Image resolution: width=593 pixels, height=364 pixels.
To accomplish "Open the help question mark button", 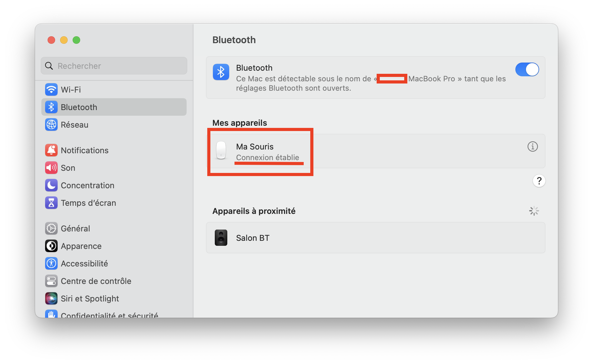I will coord(539,181).
